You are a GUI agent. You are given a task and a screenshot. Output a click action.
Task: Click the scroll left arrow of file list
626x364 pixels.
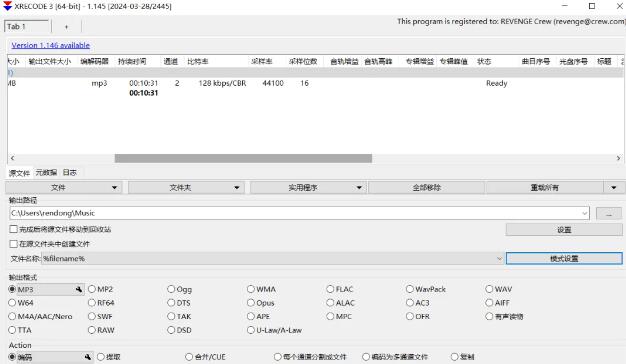[x=12, y=158]
